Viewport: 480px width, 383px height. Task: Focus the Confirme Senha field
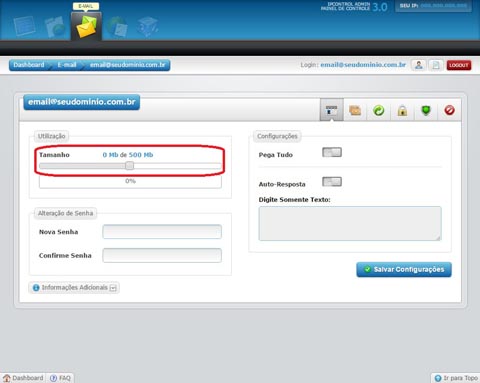(x=162, y=255)
